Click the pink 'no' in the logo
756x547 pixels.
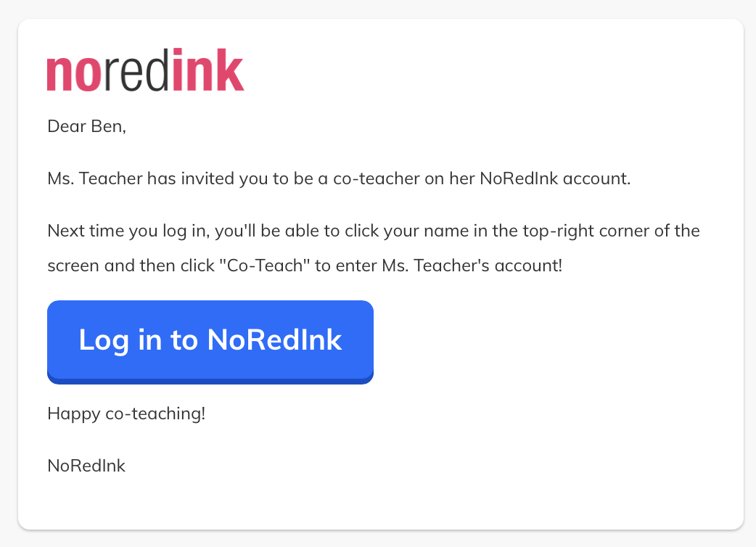click(x=74, y=73)
